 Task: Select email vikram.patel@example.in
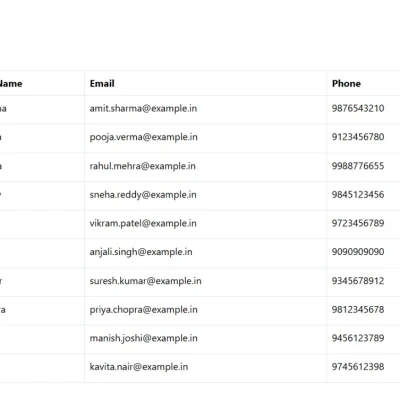[143, 223]
